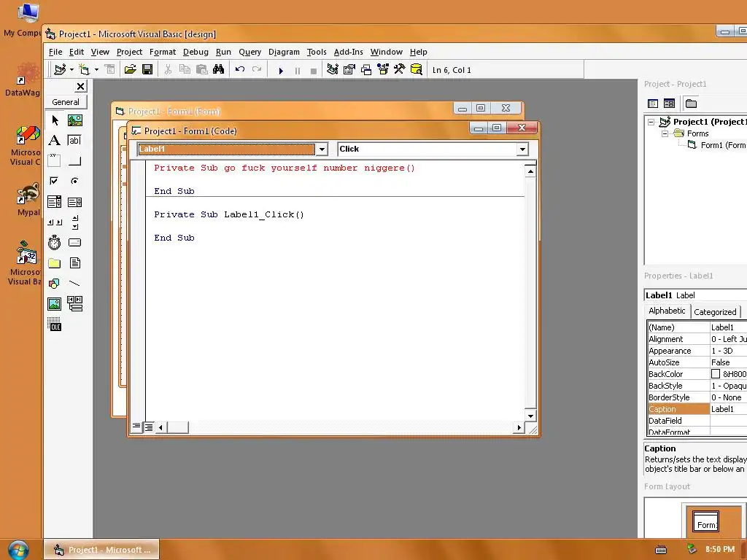Image resolution: width=747 pixels, height=560 pixels.
Task: Open the dropdown arrow beside Add Project icon
Action: [x=71, y=70]
